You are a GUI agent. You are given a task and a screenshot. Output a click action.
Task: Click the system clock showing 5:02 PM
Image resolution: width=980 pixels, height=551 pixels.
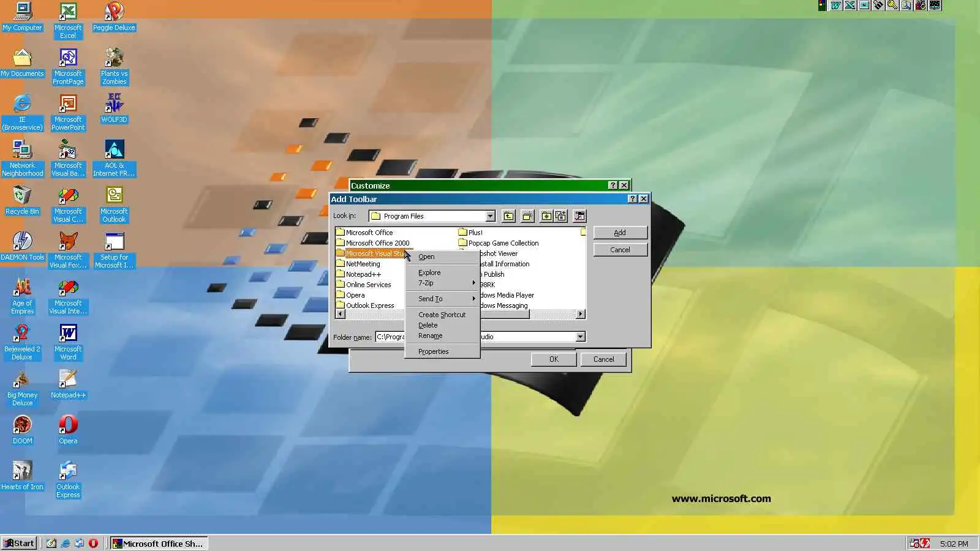[954, 544]
